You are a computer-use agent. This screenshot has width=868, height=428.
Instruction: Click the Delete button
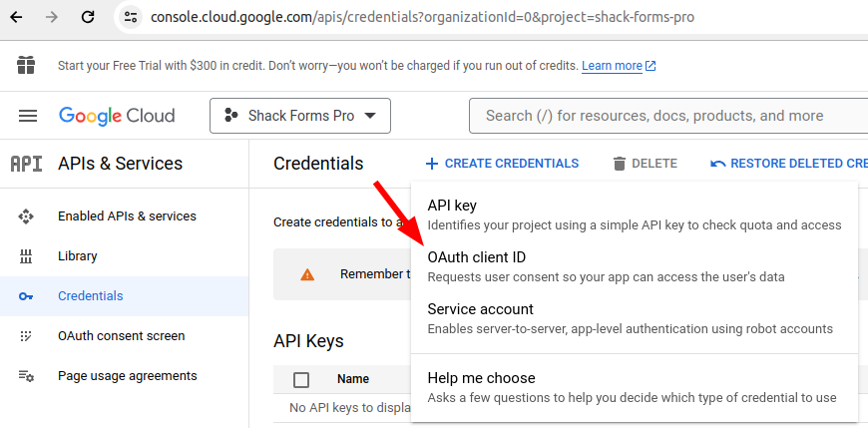click(x=645, y=164)
